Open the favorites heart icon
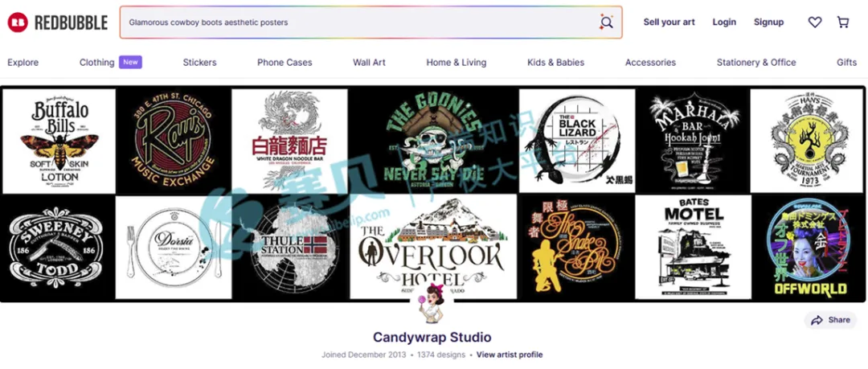 click(x=815, y=23)
